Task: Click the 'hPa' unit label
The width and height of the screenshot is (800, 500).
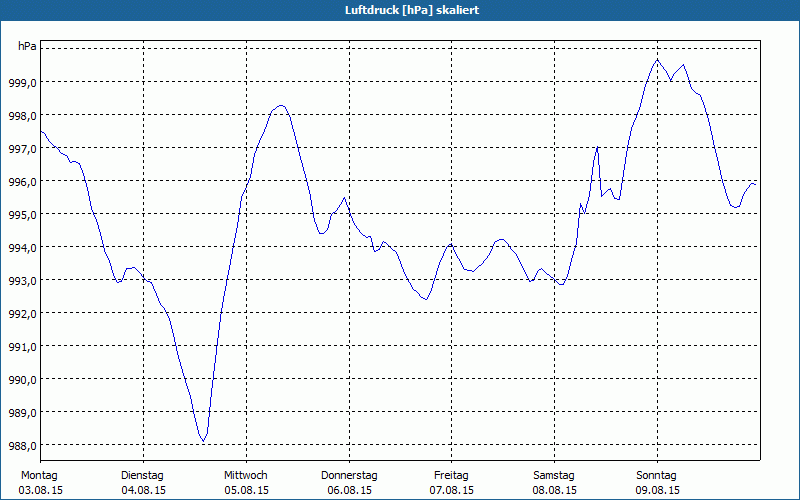Action: tap(27, 46)
